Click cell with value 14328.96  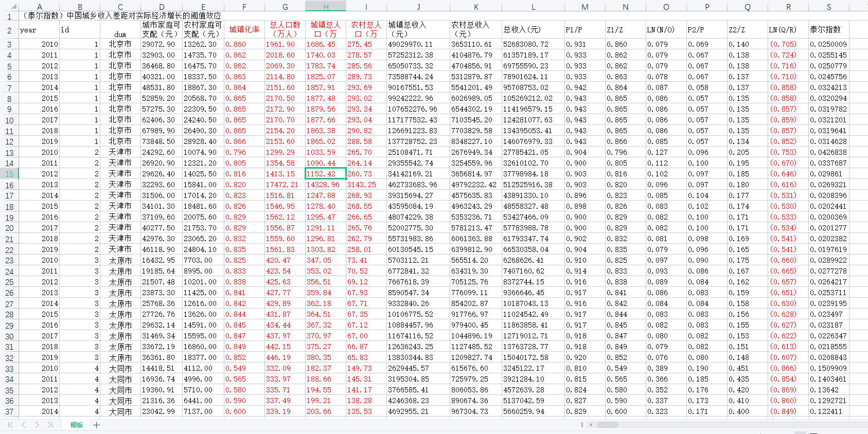[x=326, y=185]
